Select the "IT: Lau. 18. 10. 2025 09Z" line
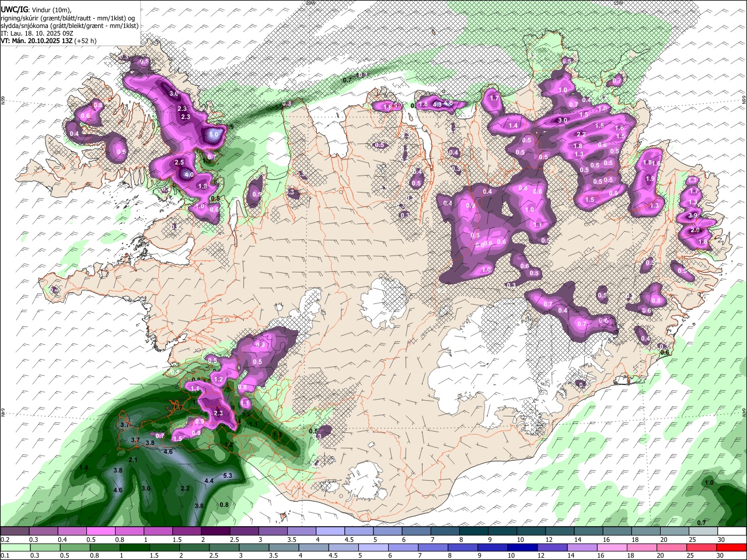 pos(37,33)
